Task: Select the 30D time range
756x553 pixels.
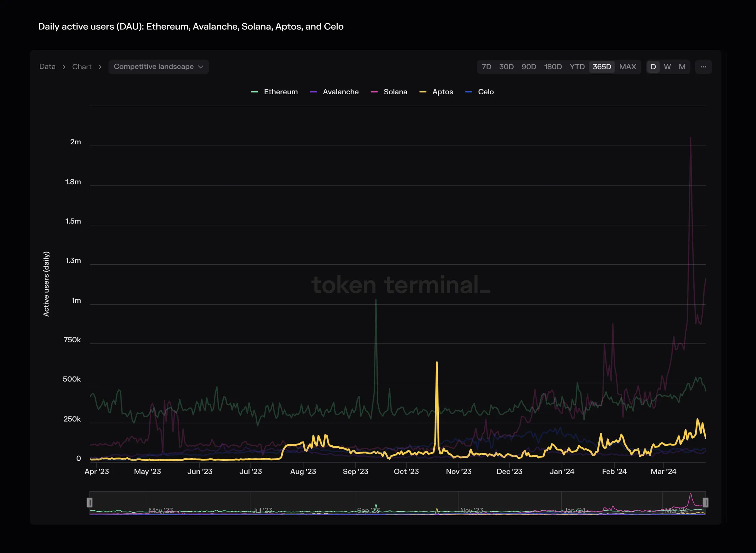Action: click(506, 67)
